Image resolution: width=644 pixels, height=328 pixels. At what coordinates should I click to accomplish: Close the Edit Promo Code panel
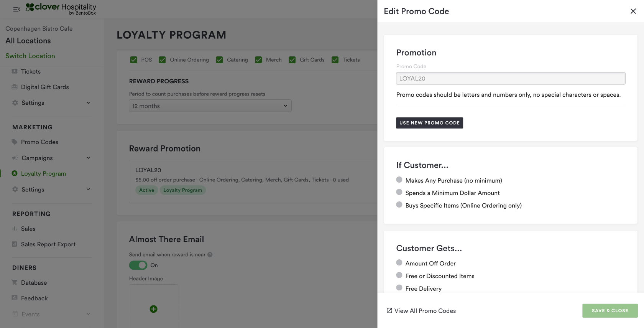(633, 11)
